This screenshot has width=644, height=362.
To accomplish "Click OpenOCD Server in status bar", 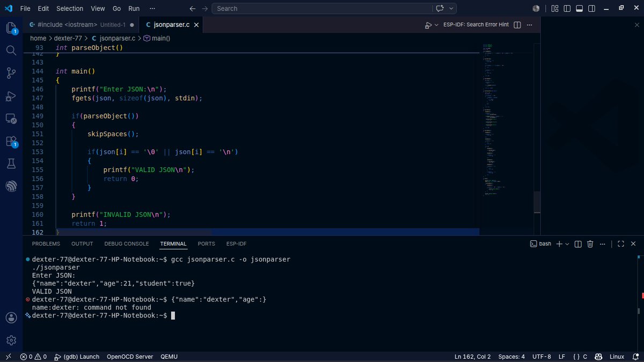I will coord(130,357).
